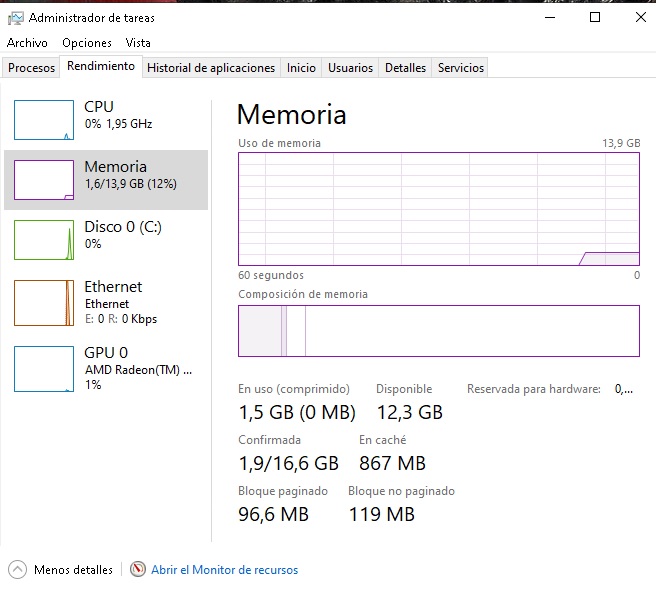Click Reservada para hardware label

(x=534, y=389)
